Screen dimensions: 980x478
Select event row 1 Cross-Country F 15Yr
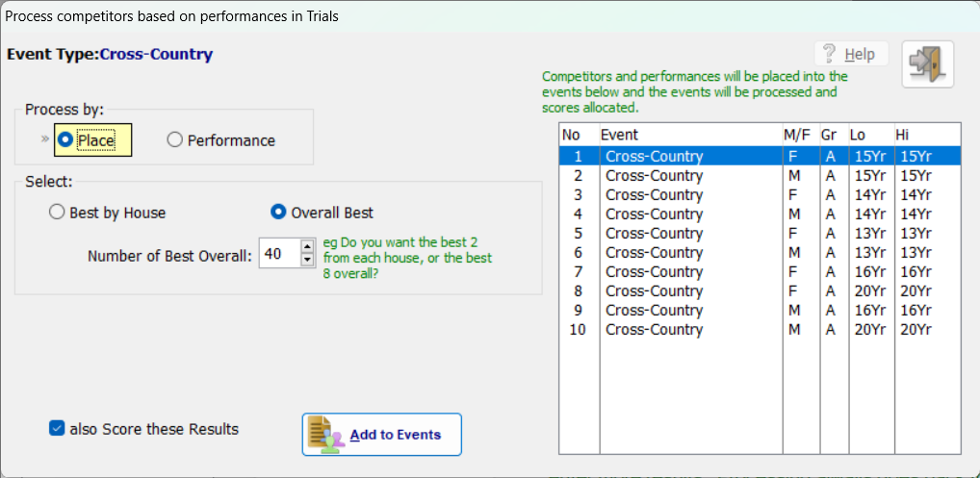760,156
